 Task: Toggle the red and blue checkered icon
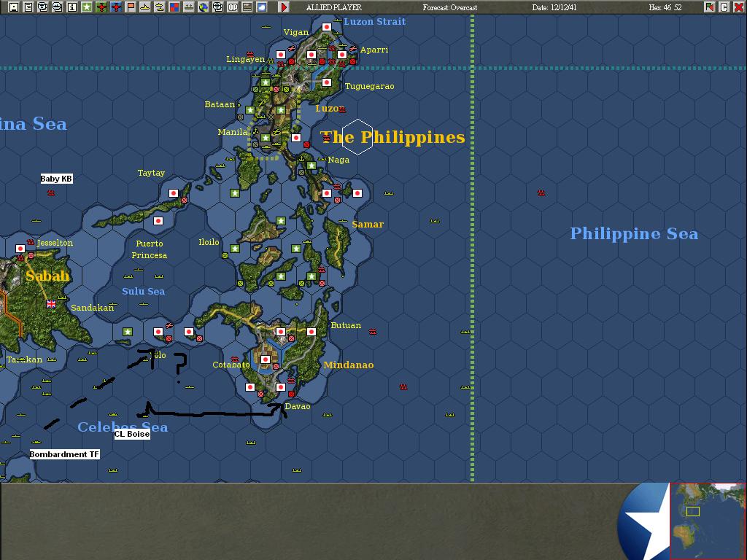click(174, 7)
